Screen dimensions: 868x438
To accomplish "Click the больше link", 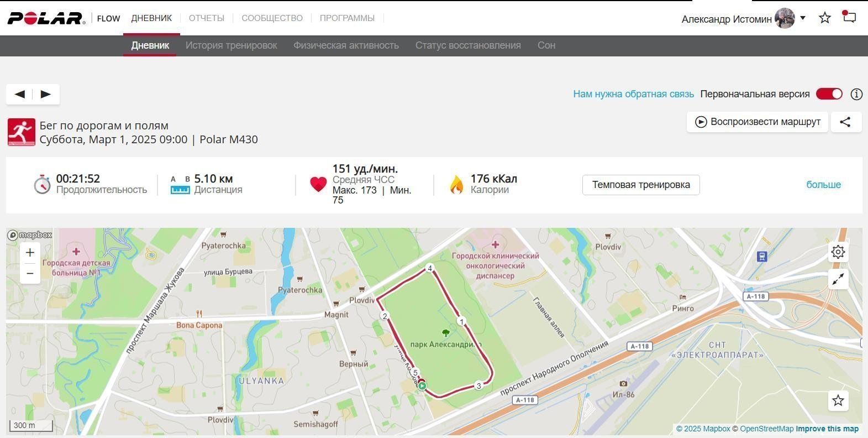I will pos(823,185).
